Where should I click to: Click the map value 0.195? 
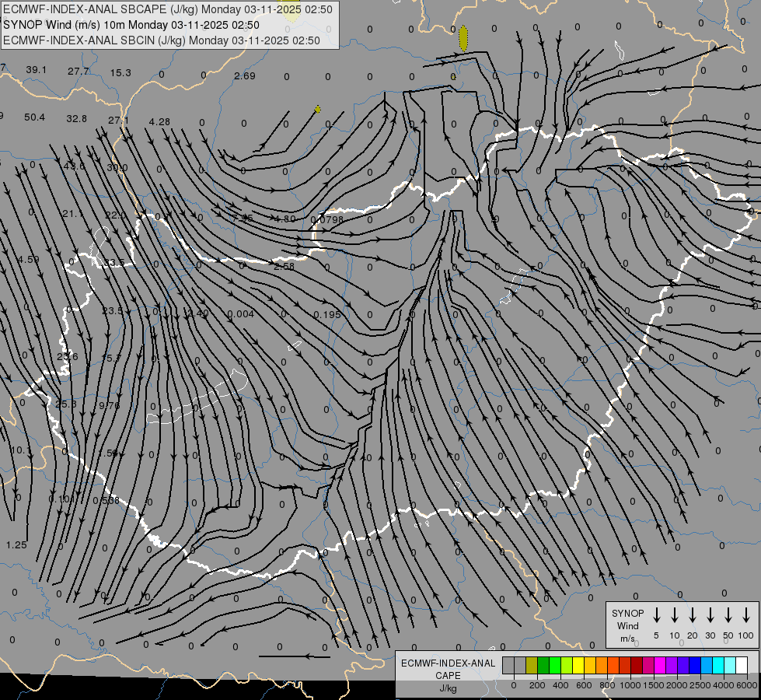pos(327,315)
